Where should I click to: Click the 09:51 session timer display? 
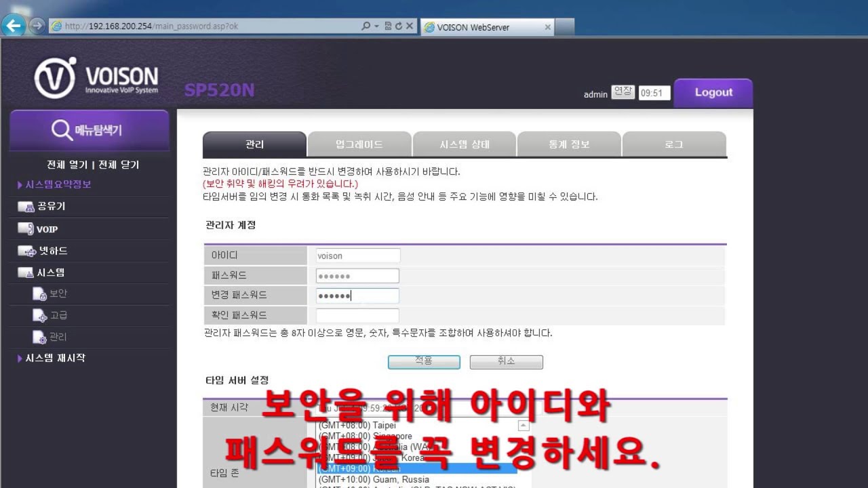point(654,94)
